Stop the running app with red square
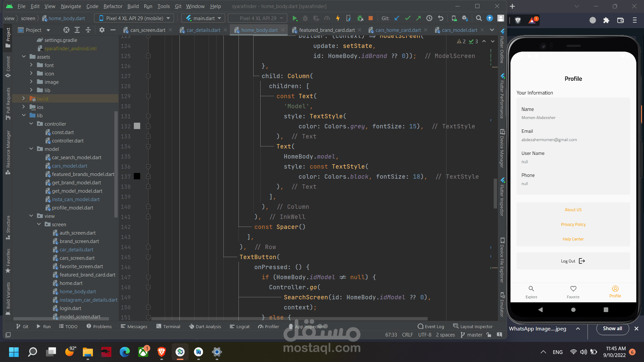Image resolution: width=644 pixels, height=362 pixels. point(371,18)
